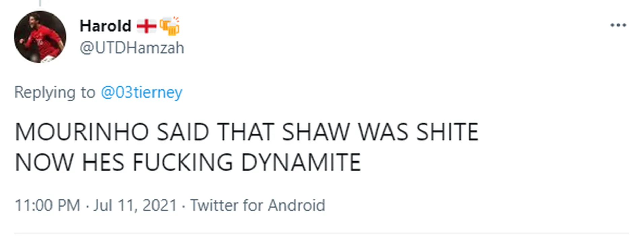Screen dimensions: 644x236
Task: Open the @03tierney mention link
Action: 141,92
